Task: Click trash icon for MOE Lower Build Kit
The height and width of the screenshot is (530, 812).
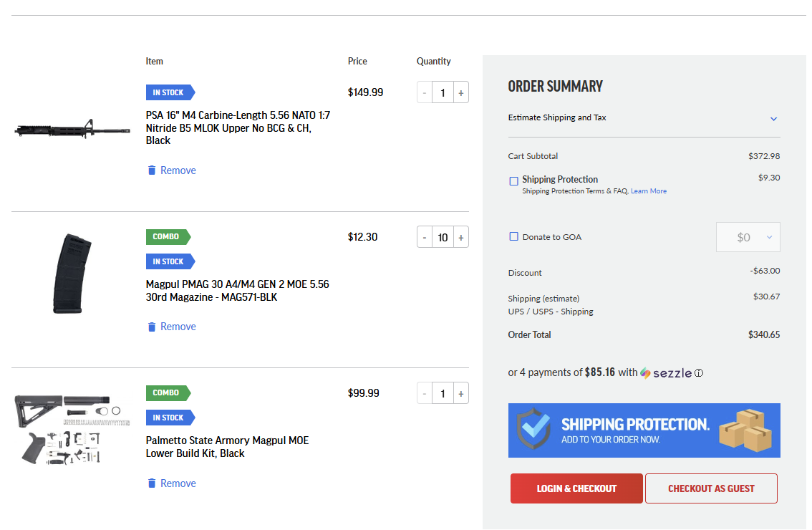Action: pyautogui.click(x=152, y=483)
